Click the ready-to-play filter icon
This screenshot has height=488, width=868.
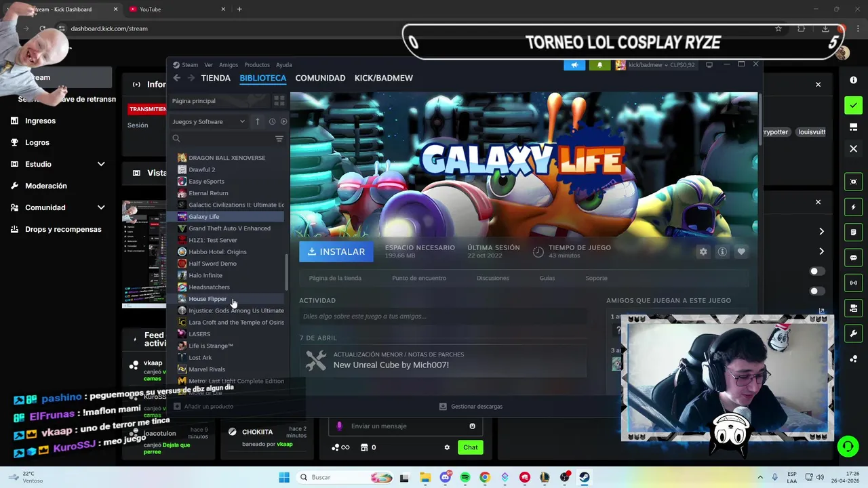coord(283,121)
